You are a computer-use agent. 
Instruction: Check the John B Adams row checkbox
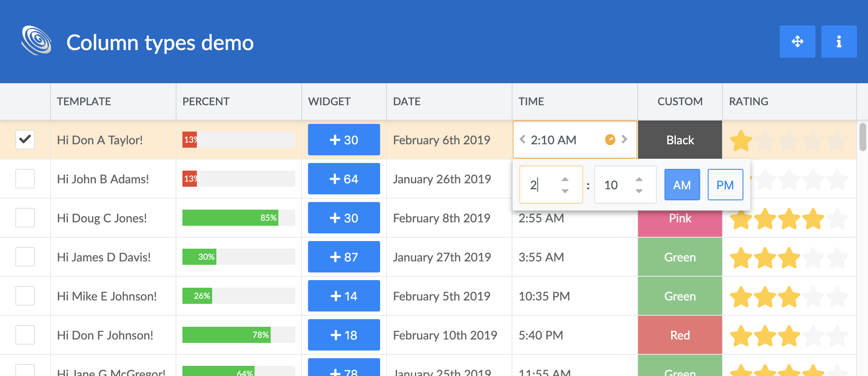pos(25,179)
